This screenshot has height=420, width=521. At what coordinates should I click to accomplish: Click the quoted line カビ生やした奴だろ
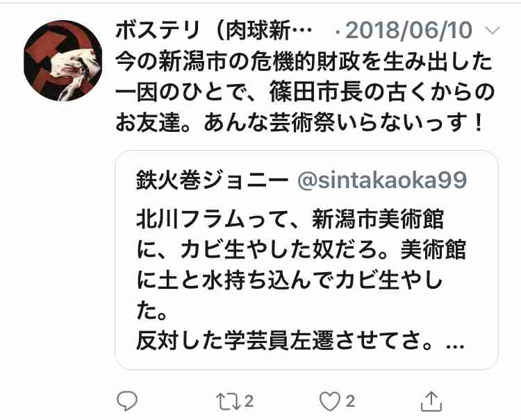(301, 249)
